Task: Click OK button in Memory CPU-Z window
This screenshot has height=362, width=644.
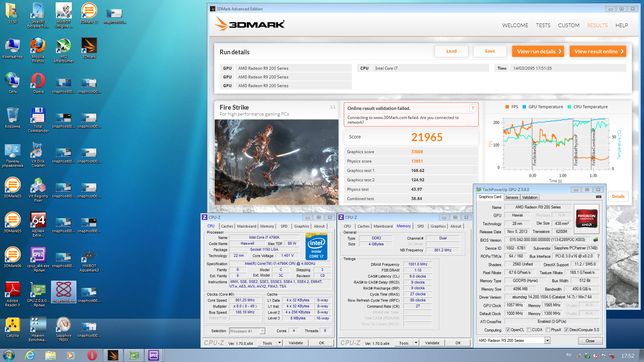Action: [458, 343]
